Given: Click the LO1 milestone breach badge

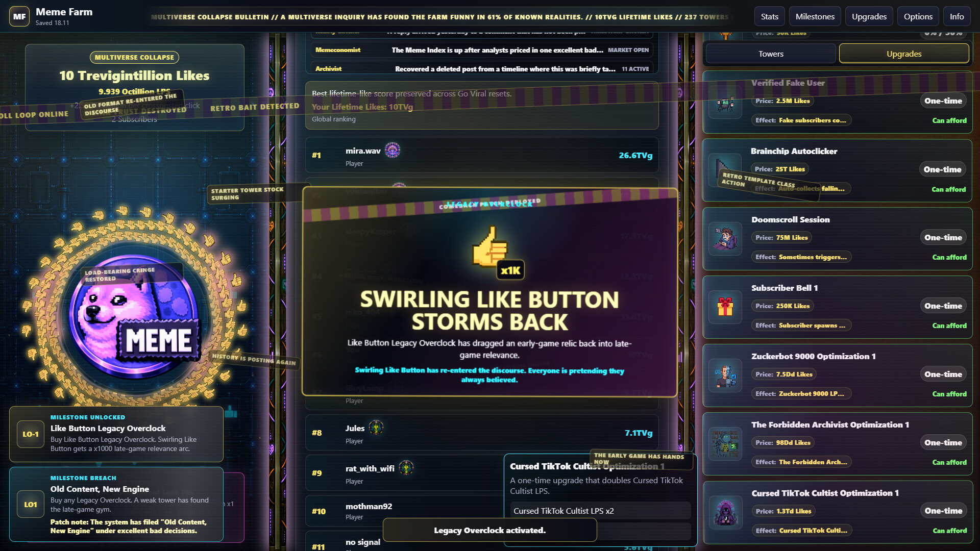Looking at the screenshot, I should [x=31, y=505].
